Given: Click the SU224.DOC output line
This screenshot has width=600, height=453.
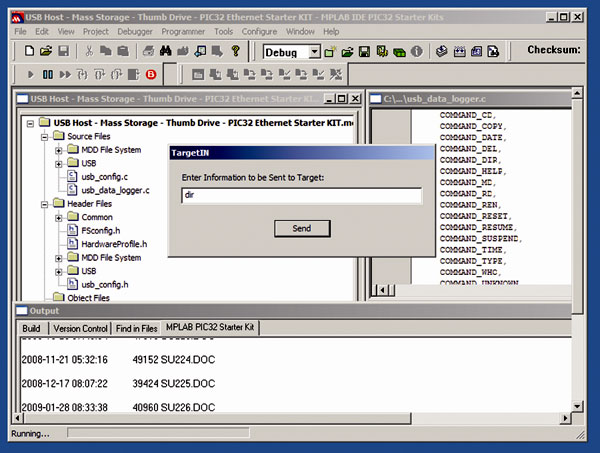Looking at the screenshot, I should [118, 360].
